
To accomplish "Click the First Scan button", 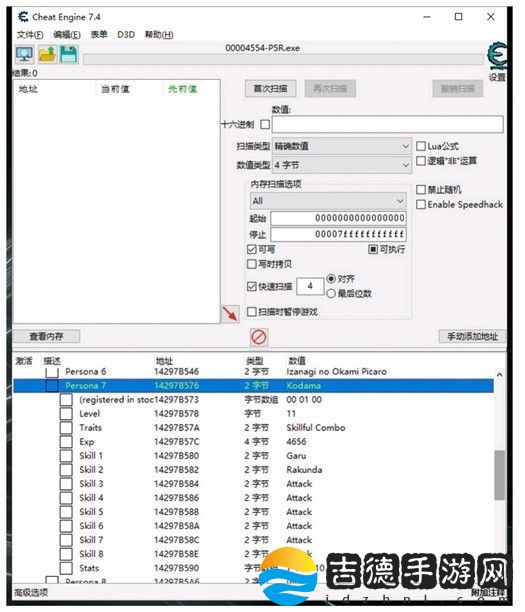I will pos(270,89).
